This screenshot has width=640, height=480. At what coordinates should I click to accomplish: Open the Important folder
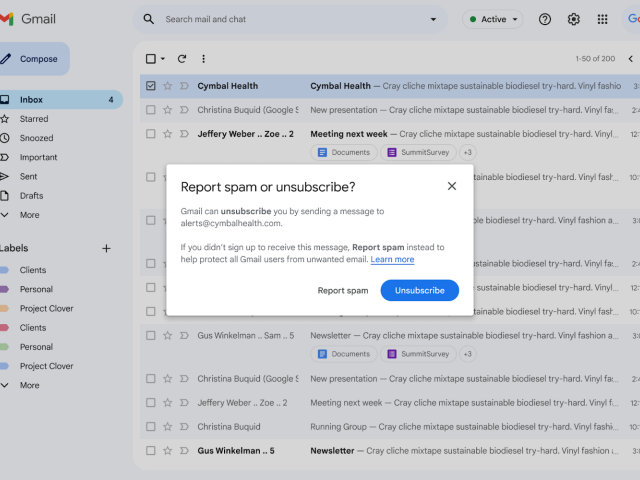pyautogui.click(x=38, y=157)
